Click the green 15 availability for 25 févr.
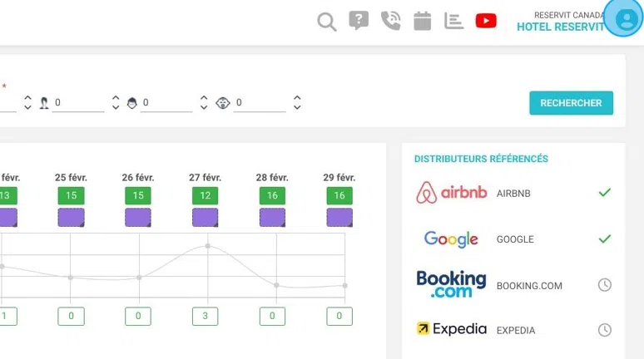 71,196
